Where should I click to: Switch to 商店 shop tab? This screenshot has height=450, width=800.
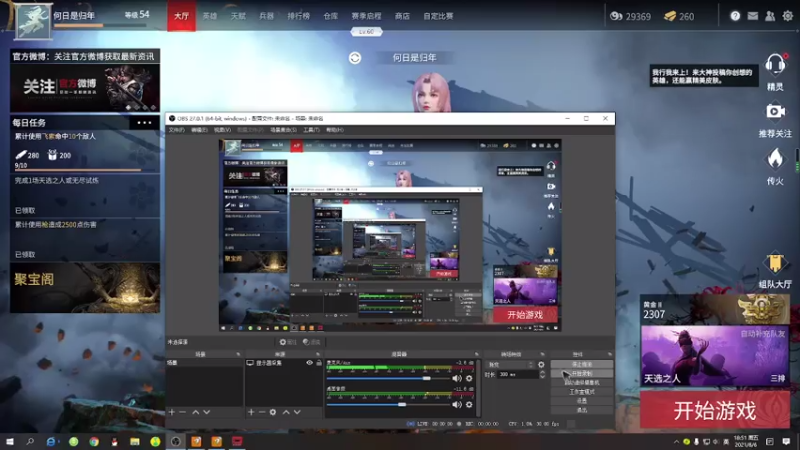coord(402,16)
